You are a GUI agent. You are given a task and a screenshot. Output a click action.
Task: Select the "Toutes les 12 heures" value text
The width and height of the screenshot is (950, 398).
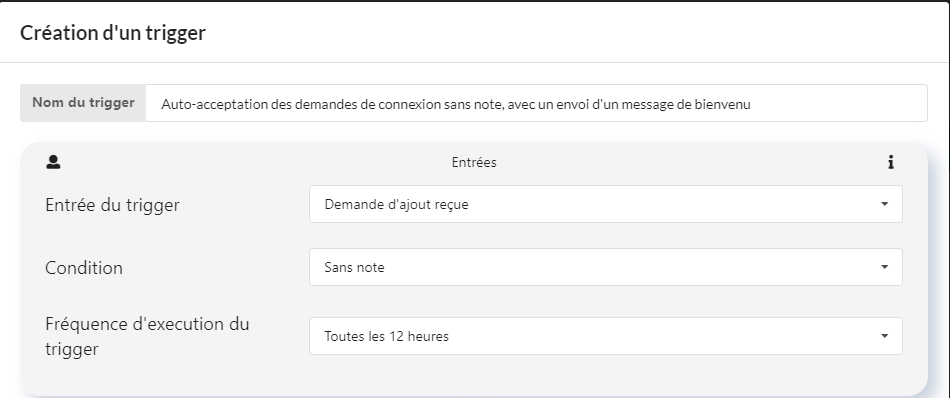(387, 336)
